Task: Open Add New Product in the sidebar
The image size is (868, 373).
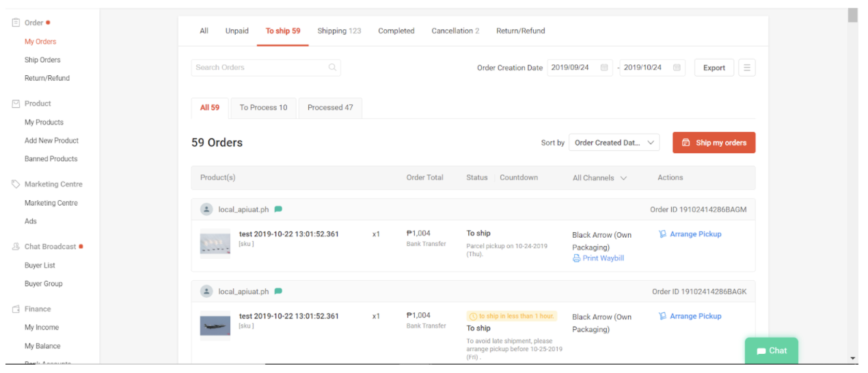Action: 51,141
